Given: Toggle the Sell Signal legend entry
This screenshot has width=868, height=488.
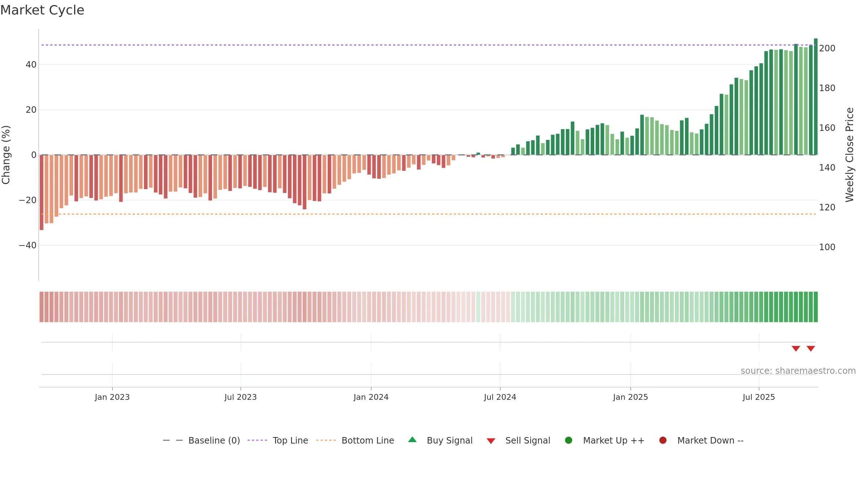Looking at the screenshot, I should [518, 440].
